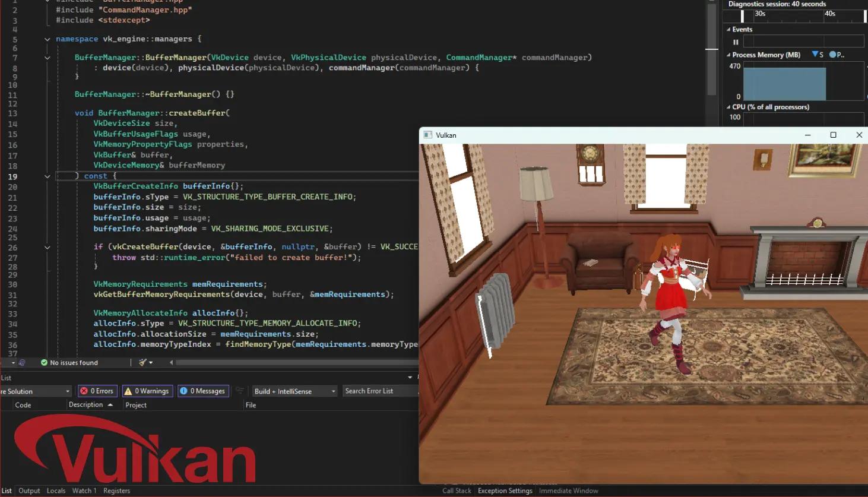Image resolution: width=868 pixels, height=497 pixels.
Task: Click '#include <stdexcept>' line
Action: pos(103,20)
